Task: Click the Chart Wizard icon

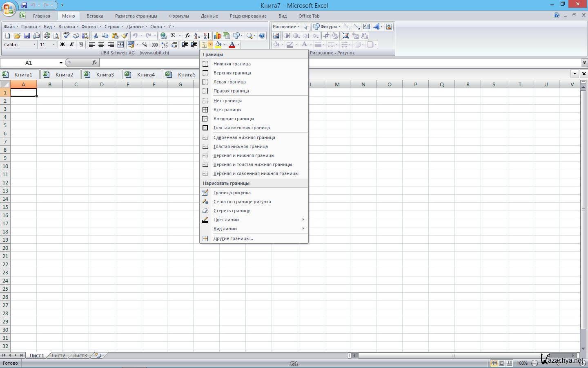Action: click(217, 36)
